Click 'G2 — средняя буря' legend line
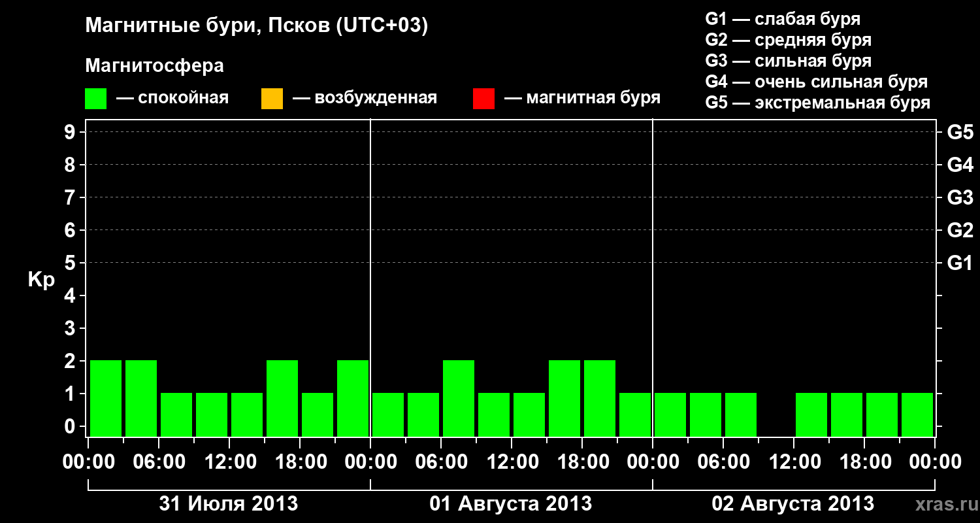This screenshot has width=980, height=523. coord(788,40)
